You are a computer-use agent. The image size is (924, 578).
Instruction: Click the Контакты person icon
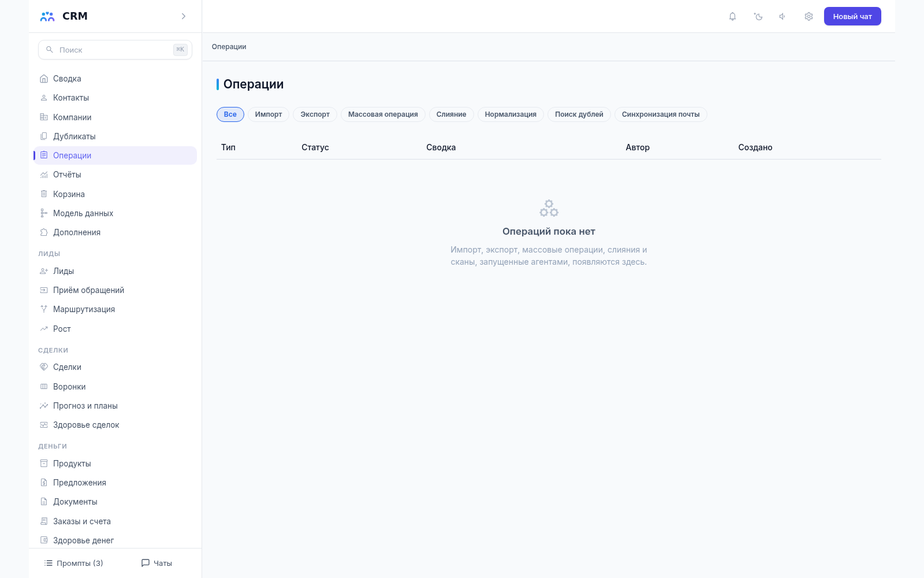coord(44,98)
